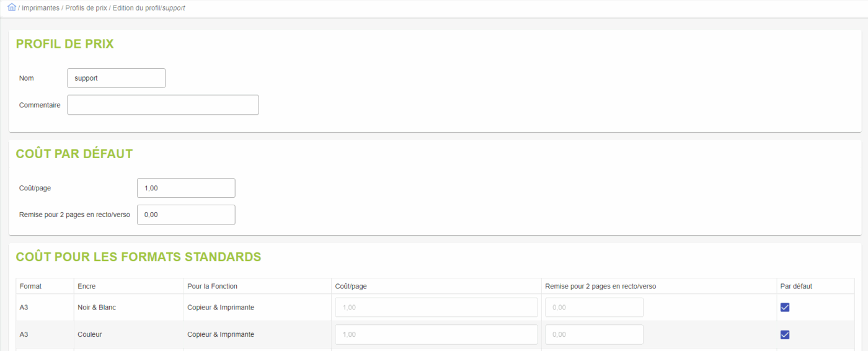Click the Coût/page field for A3 Noir & Blanc

[436, 308]
